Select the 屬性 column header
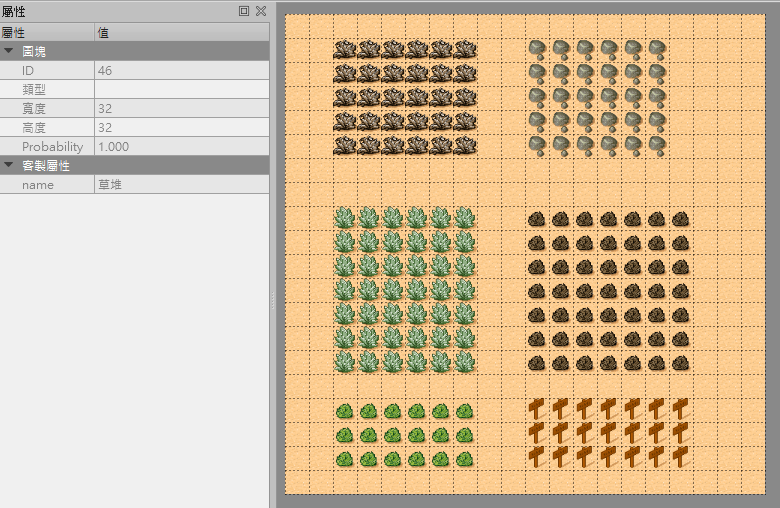780x508 pixels. pos(47,32)
